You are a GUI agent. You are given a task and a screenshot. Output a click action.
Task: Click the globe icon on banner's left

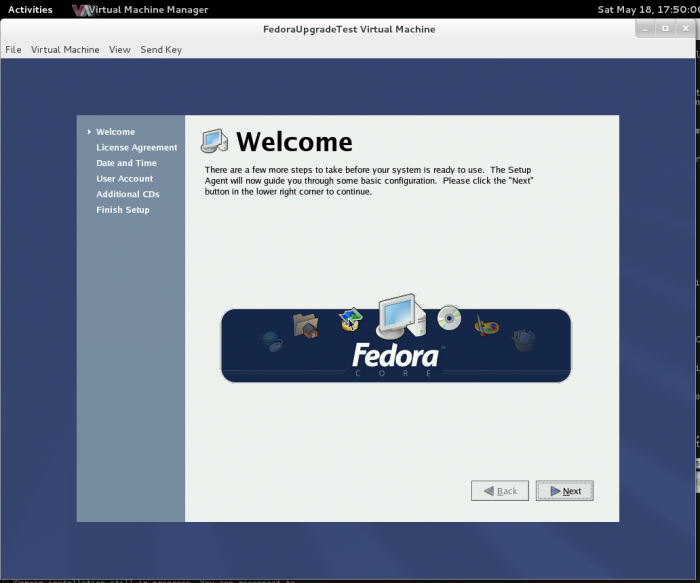pyautogui.click(x=272, y=340)
